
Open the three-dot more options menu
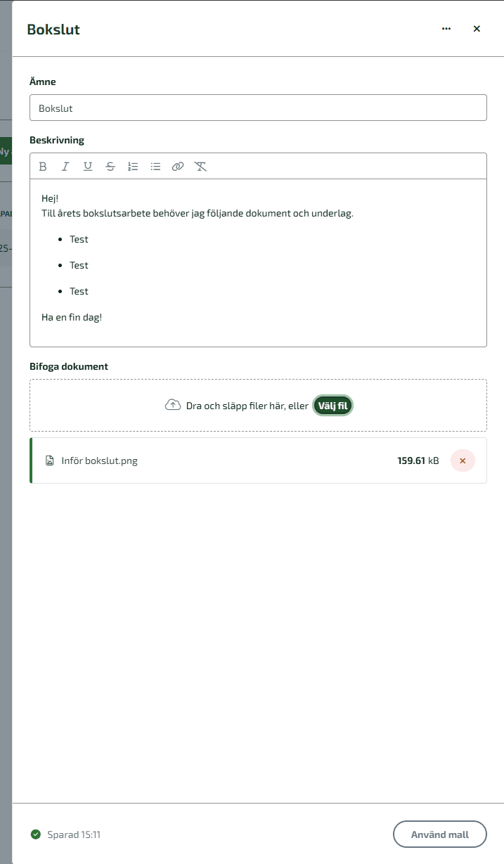(446, 29)
